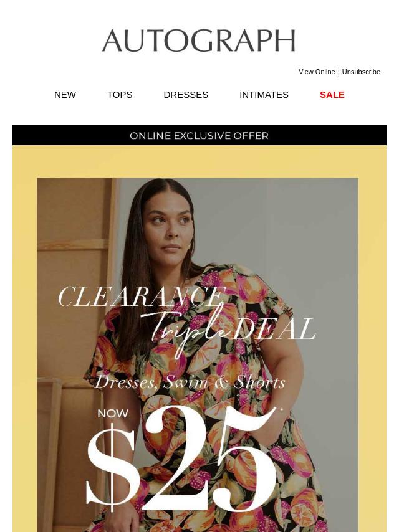The image size is (399, 532).
Task: Open the INTIMATES navigation item
Action: point(264,95)
